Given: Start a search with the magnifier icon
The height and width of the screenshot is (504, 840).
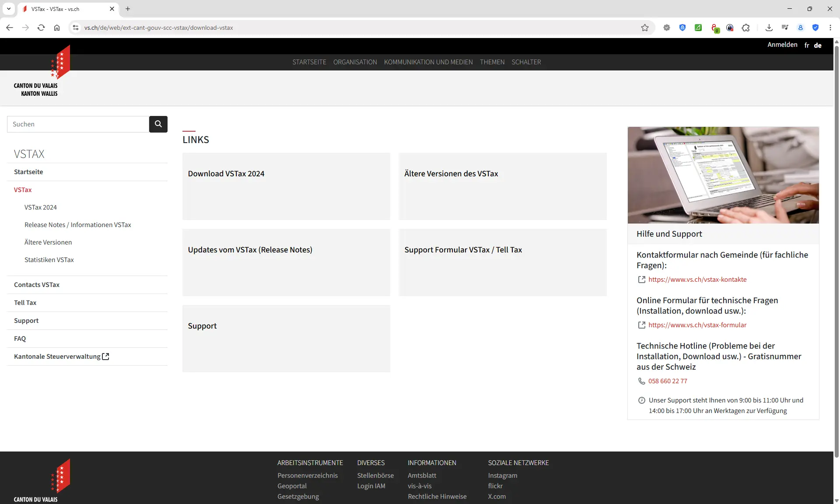Looking at the screenshot, I should point(158,124).
